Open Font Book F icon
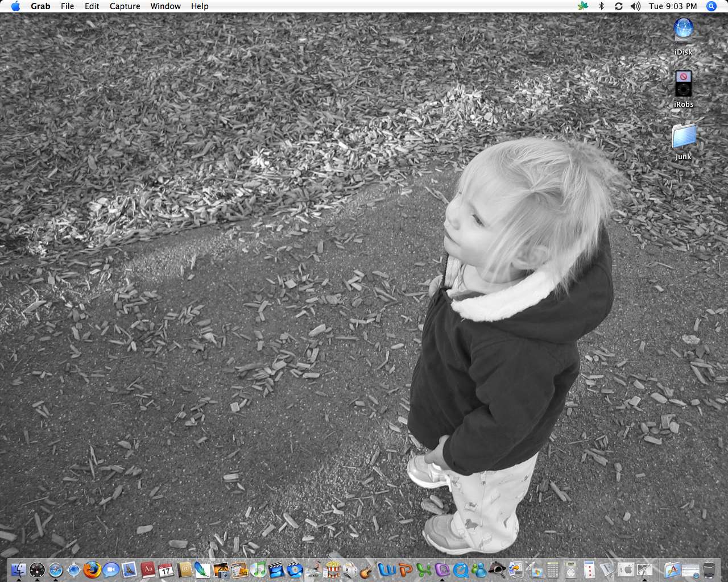 pyautogui.click(x=607, y=569)
